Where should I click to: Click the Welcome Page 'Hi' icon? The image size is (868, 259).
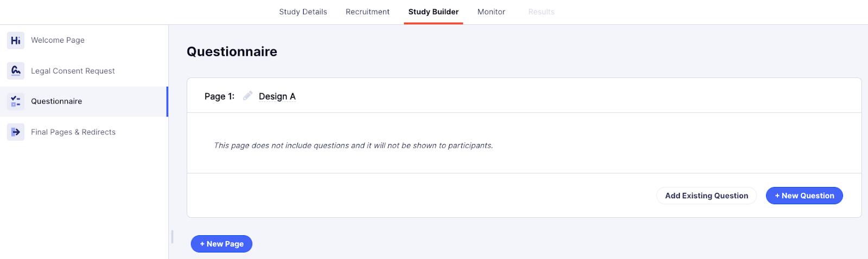pyautogui.click(x=16, y=40)
